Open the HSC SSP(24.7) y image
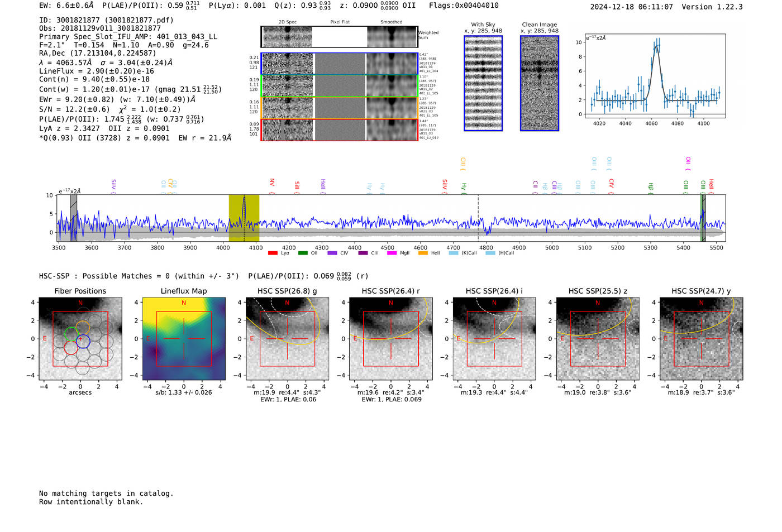Screen dimensions: 782x532 pos(702,339)
